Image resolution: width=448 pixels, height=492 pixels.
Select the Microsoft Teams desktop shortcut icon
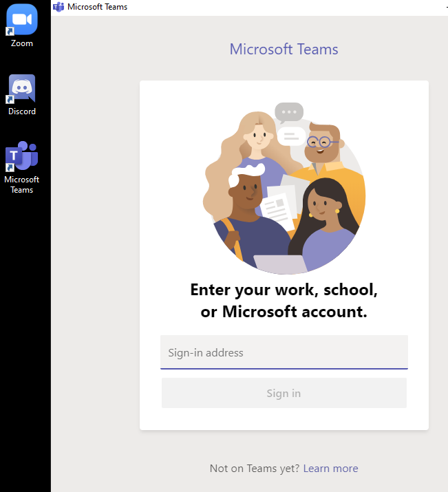[x=21, y=156]
